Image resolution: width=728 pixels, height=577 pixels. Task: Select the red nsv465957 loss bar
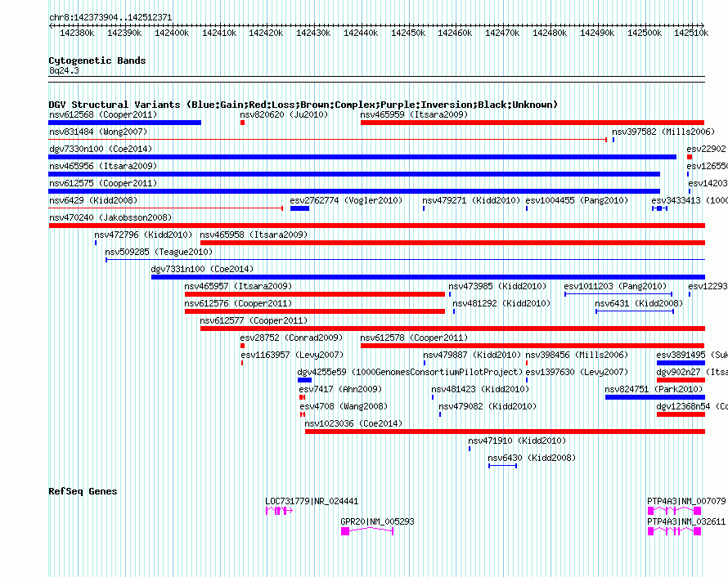(x=315, y=294)
